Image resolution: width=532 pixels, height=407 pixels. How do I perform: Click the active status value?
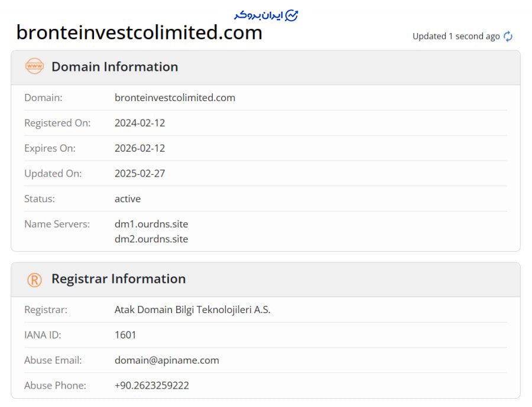(x=128, y=198)
